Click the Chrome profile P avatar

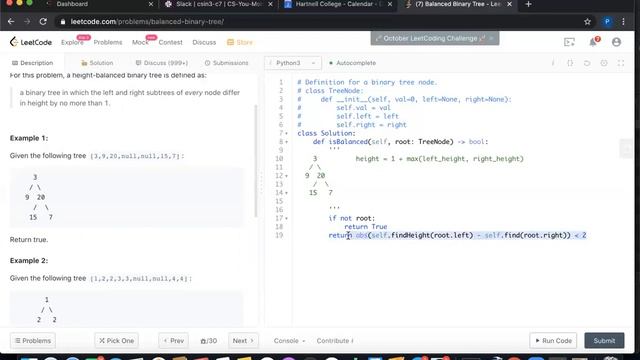(607, 22)
